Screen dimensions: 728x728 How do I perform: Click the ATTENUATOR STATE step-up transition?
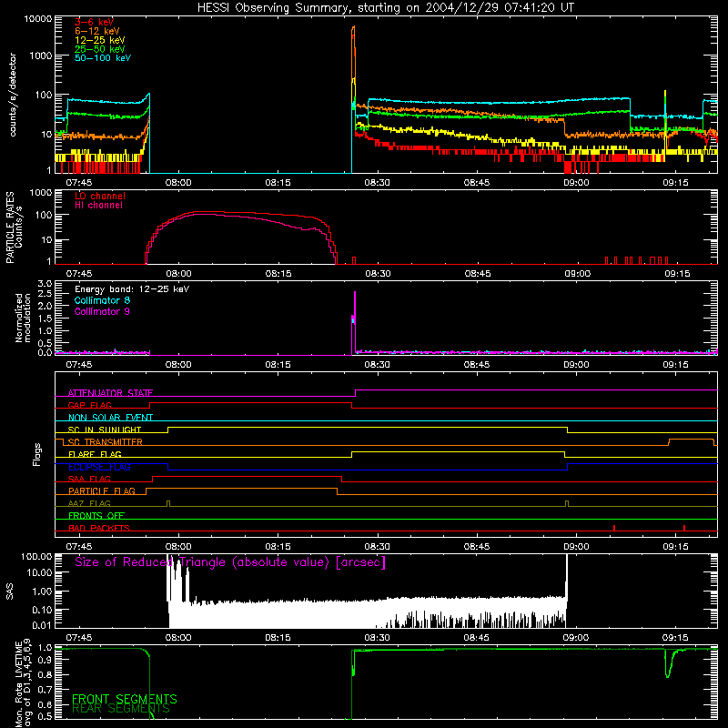[355, 393]
